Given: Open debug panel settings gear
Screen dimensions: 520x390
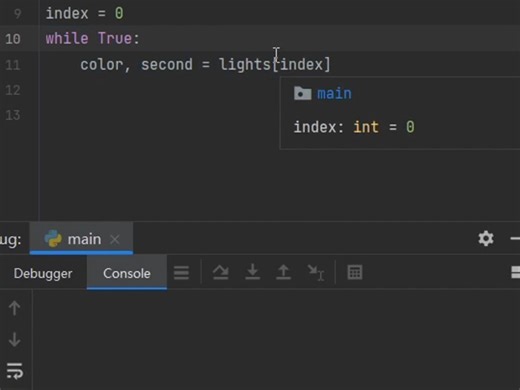Looking at the screenshot, I should 486,239.
